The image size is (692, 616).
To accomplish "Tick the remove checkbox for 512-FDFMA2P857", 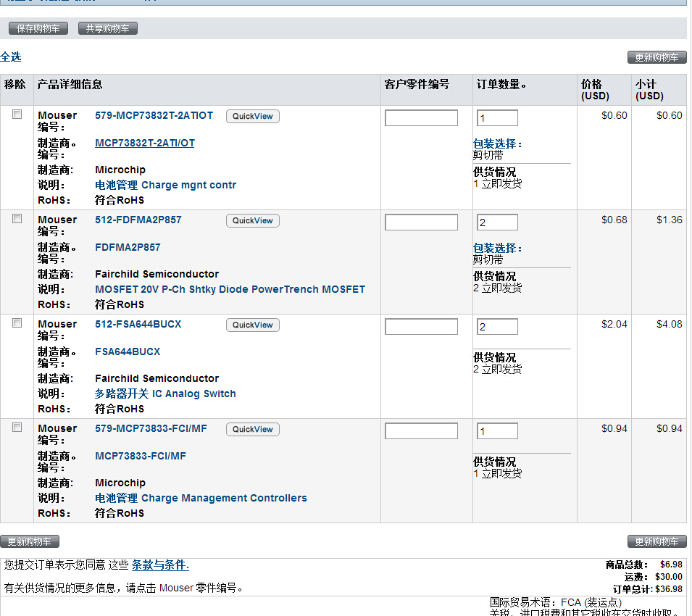I will coord(17,219).
